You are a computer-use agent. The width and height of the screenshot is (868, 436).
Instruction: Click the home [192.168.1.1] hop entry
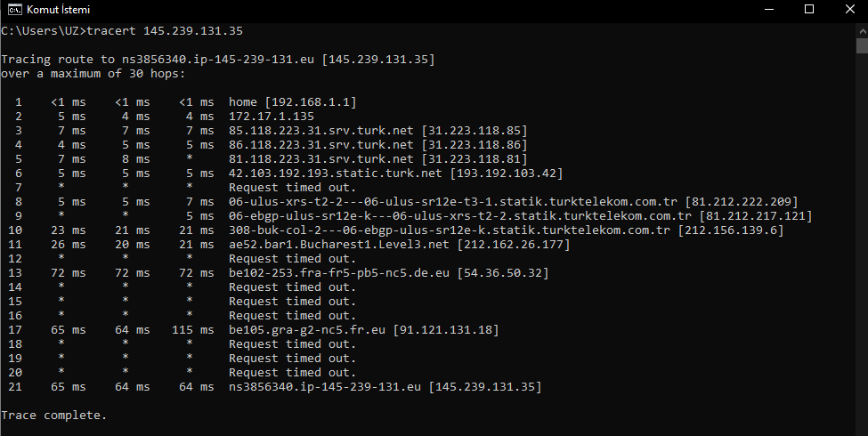point(292,102)
